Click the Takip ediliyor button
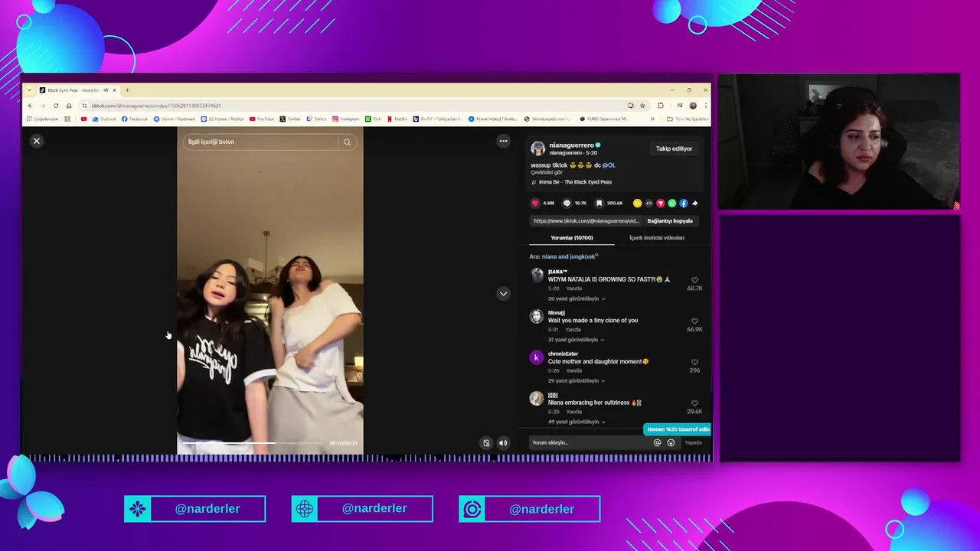 click(x=674, y=148)
